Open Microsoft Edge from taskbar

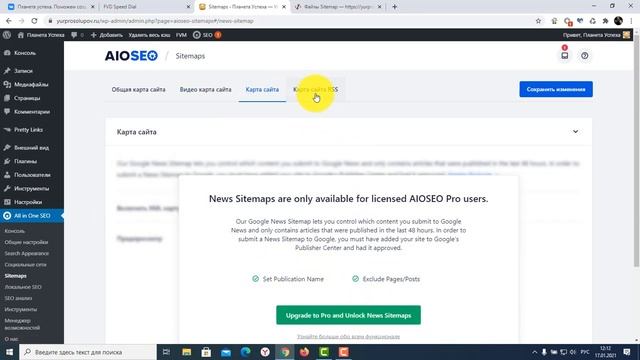245,352
